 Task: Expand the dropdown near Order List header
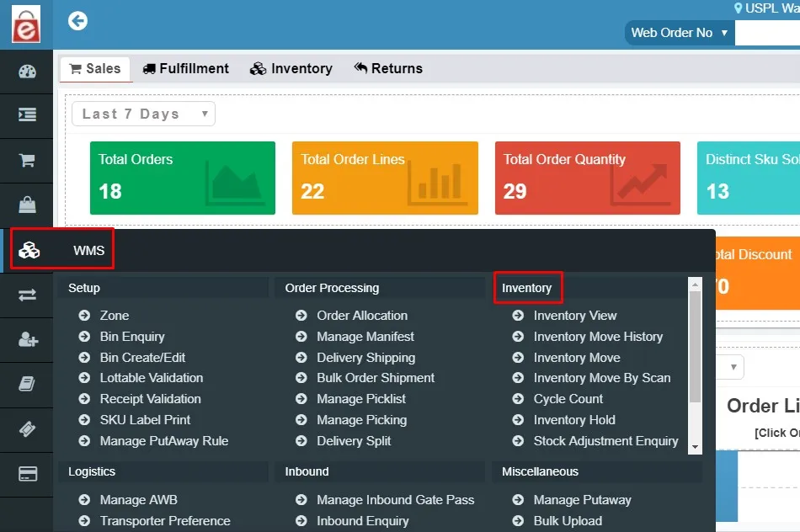click(729, 366)
